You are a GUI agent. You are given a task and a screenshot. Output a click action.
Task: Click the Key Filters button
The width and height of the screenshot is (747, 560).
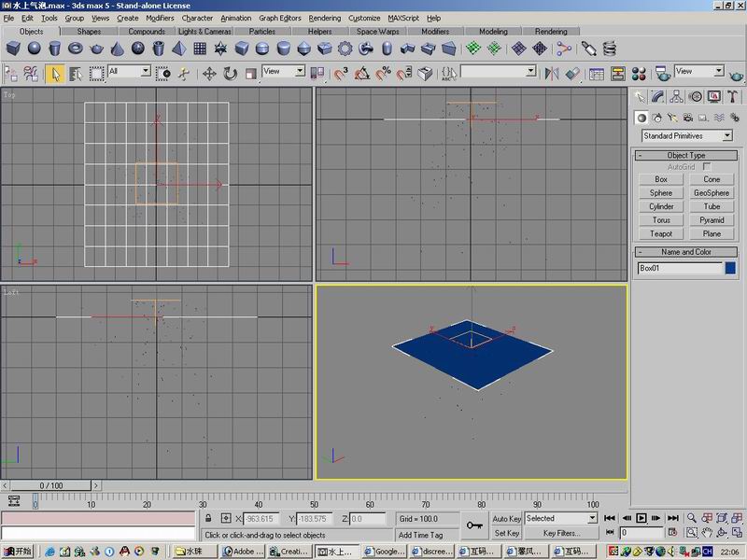(x=561, y=533)
